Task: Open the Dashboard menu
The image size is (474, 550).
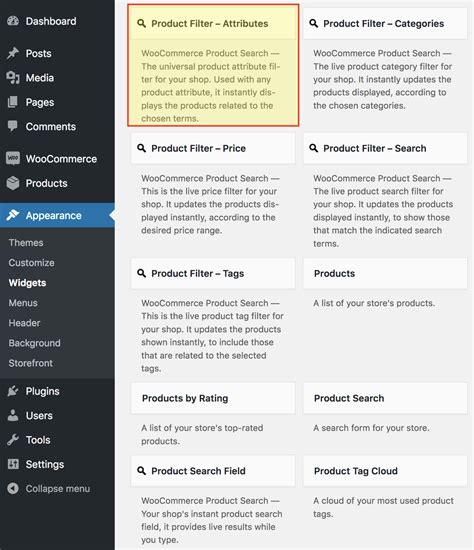Action: [x=57, y=21]
